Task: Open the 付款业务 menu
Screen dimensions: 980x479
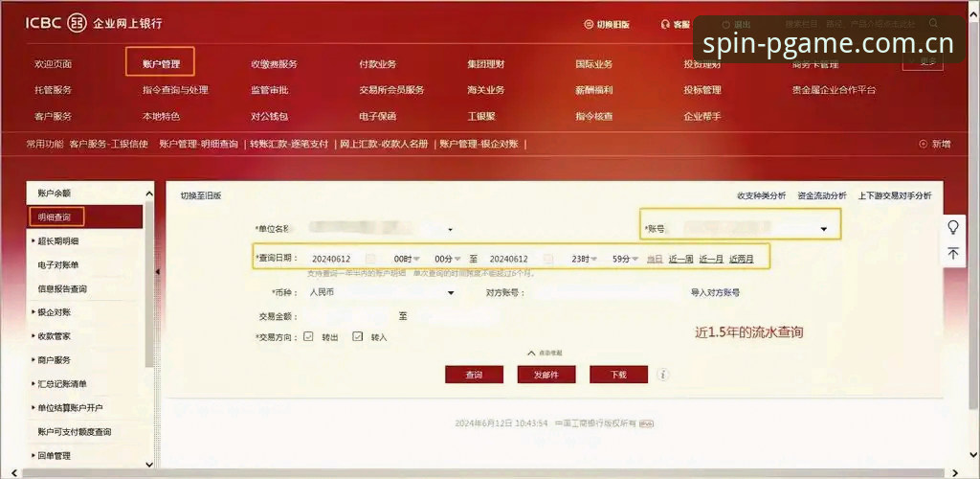Action: [x=378, y=64]
